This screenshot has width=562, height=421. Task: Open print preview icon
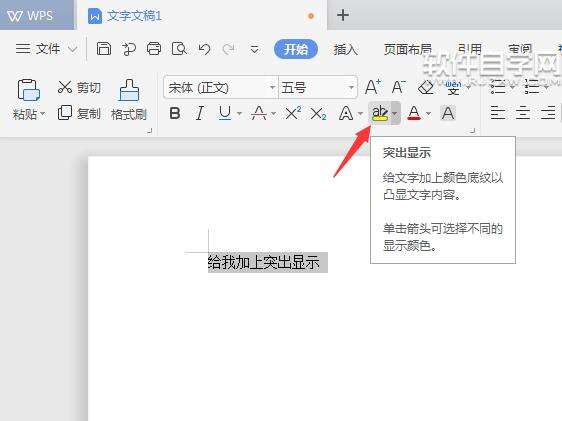tap(179, 48)
